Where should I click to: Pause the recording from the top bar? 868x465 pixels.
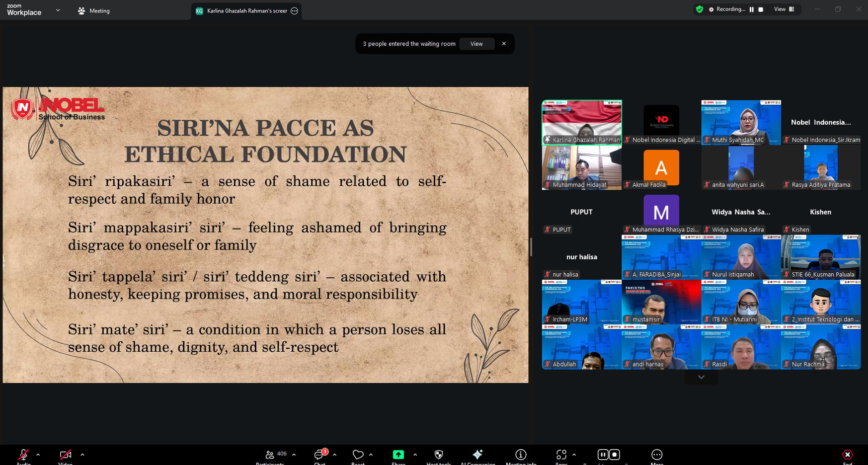click(751, 9)
